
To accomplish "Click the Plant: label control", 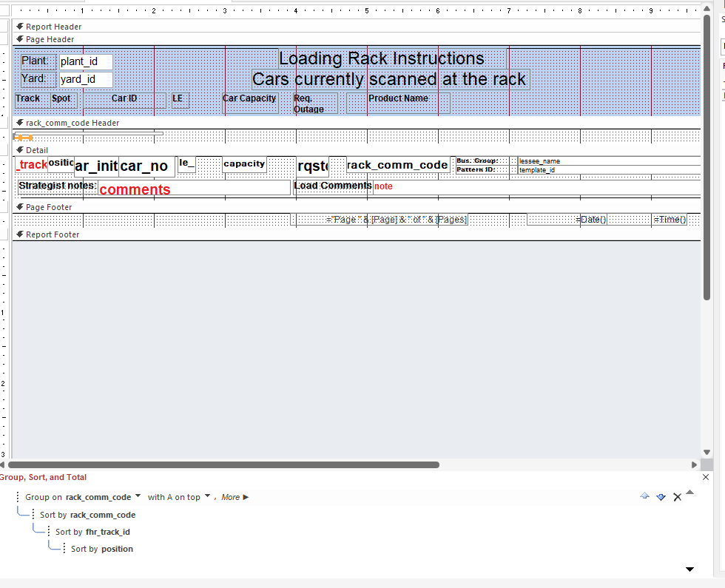I will 38,61.
